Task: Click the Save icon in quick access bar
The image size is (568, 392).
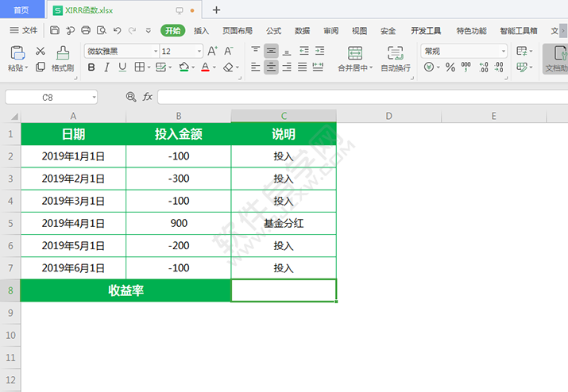Action: tap(55, 30)
